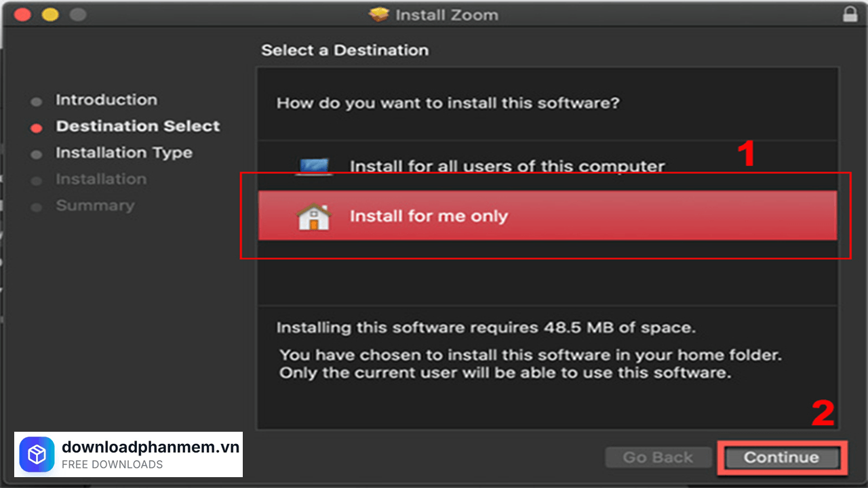Minimize the installer with yellow button

coord(50,14)
